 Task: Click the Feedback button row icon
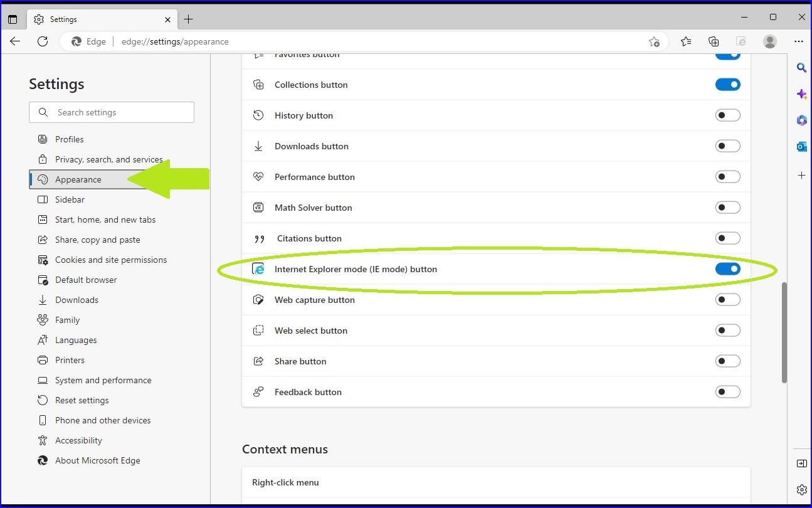258,392
